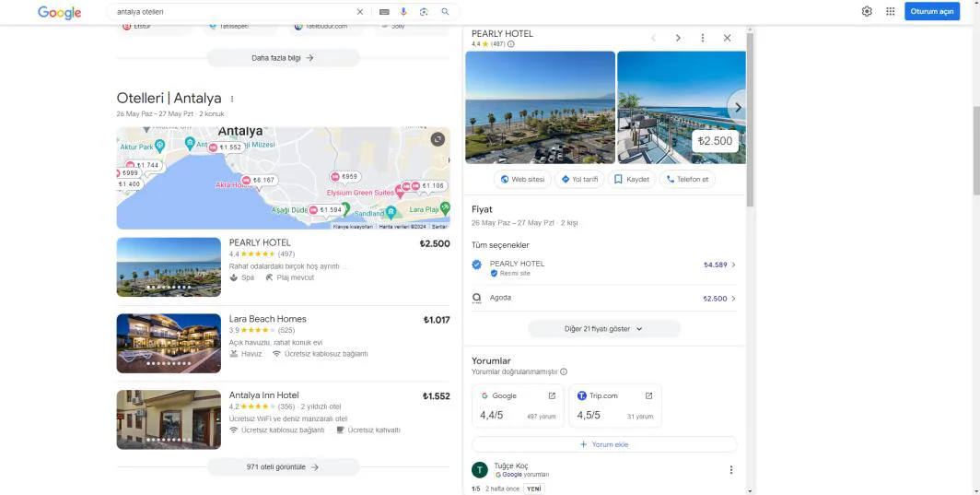Select the ₺959 price pin on the map
The image size is (980, 495).
pyautogui.click(x=345, y=177)
